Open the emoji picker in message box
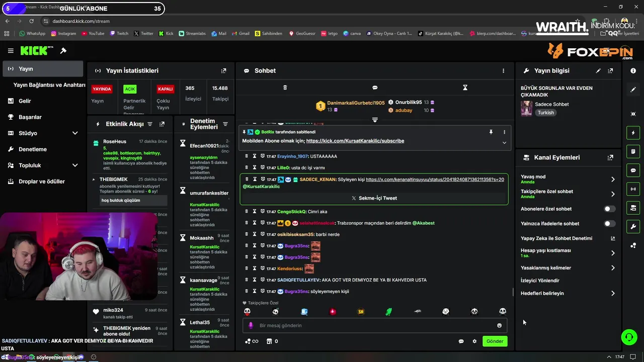 [x=499, y=325]
